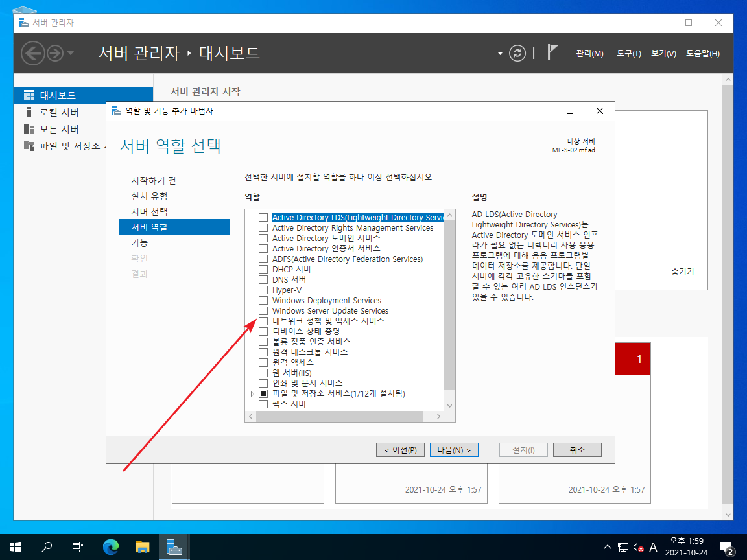Click up arrow of roles list scrollbar
Screen dimensions: 747x560
click(450, 215)
